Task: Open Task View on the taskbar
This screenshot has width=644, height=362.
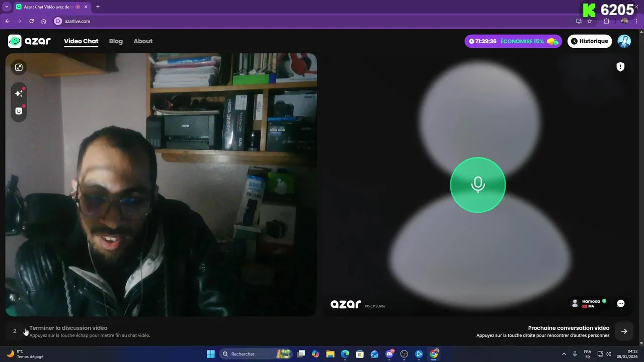Action: pos(301,354)
